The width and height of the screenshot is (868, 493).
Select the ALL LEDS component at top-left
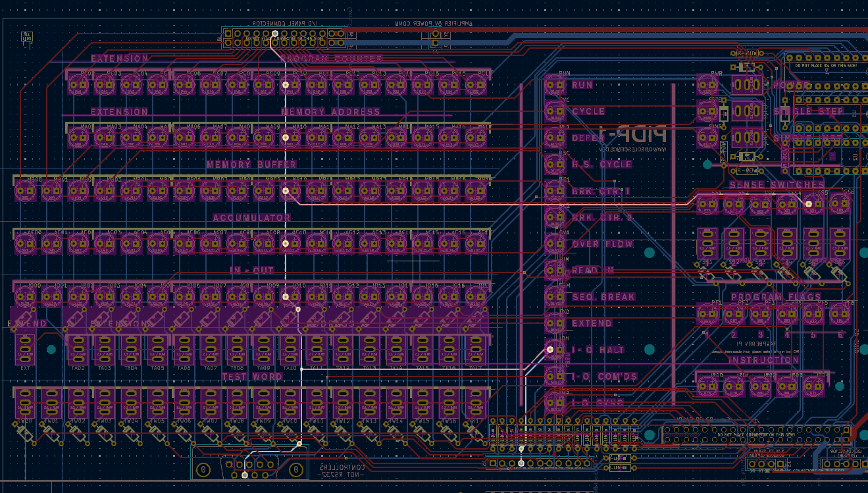coord(27,37)
